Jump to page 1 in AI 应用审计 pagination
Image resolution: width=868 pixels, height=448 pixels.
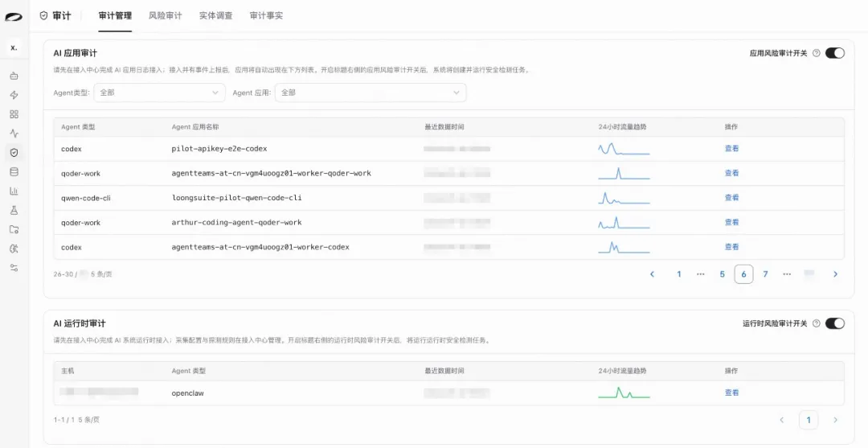(678, 274)
